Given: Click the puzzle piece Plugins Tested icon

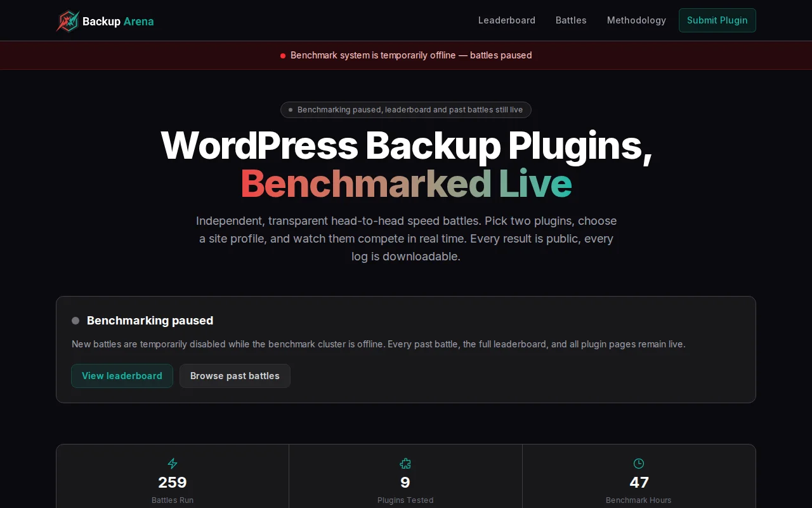Looking at the screenshot, I should (x=405, y=464).
